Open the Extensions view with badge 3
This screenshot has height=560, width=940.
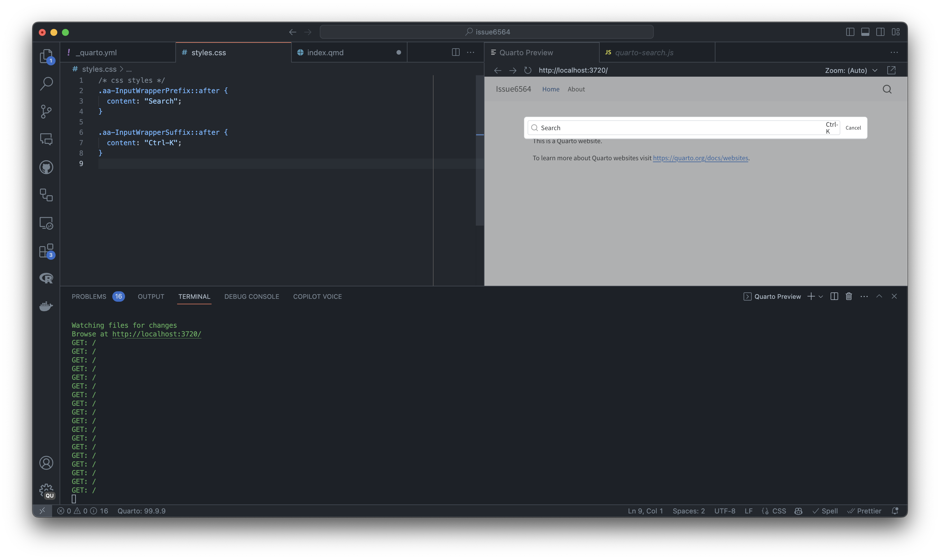pos(46,251)
